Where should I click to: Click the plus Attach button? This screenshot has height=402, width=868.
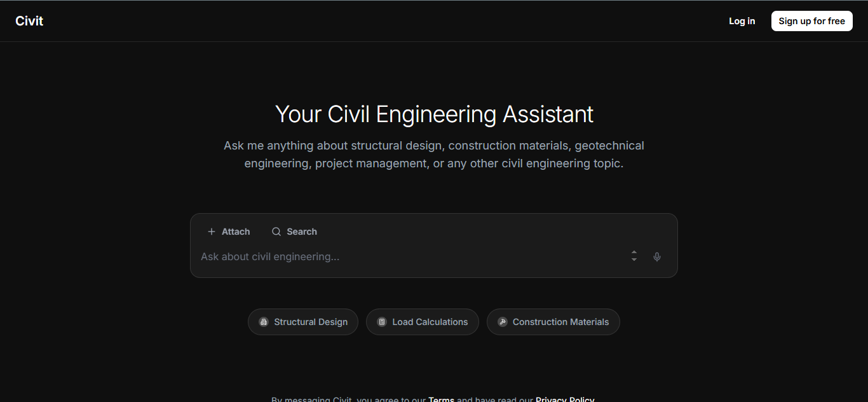click(229, 232)
